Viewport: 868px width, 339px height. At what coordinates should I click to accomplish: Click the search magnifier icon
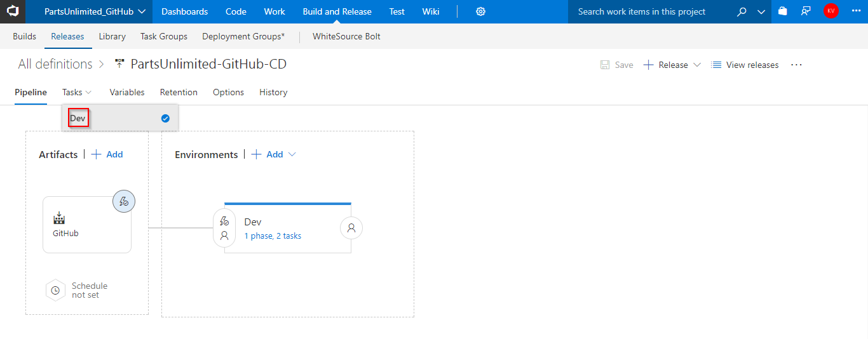point(742,11)
